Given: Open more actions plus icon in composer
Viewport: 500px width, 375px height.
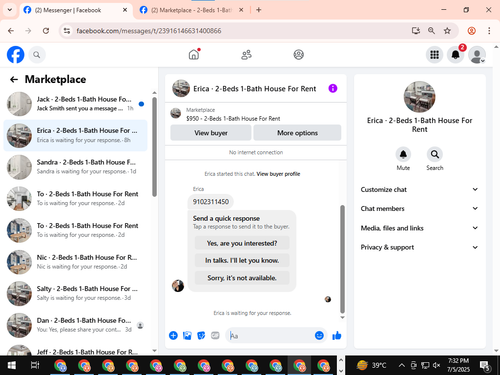Looking at the screenshot, I should tap(173, 335).
